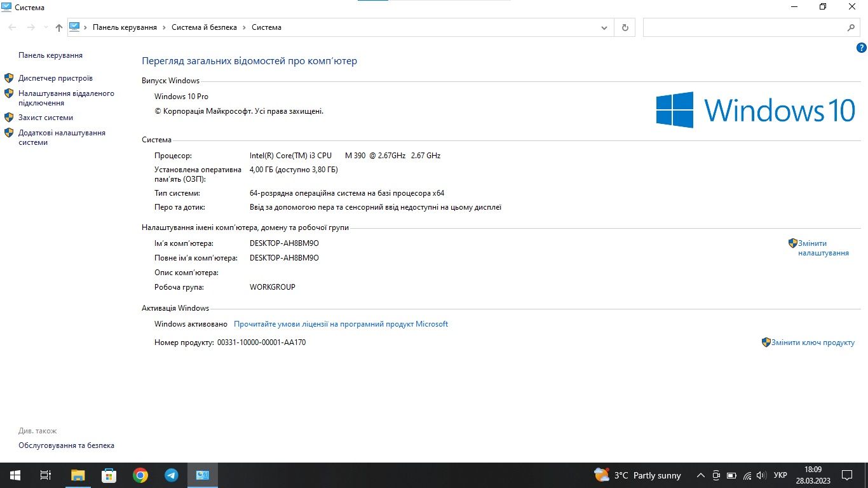Image resolution: width=868 pixels, height=488 pixels.
Task: Expand chevron after 'Система й безпека' breadcrumb
Action: coord(244,27)
